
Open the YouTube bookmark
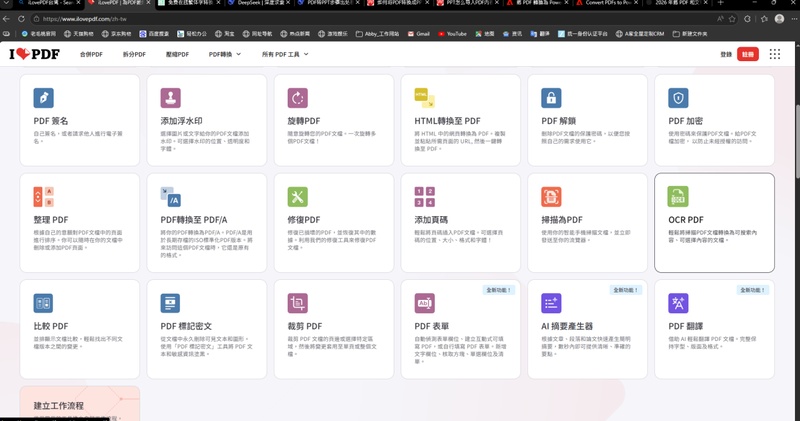(x=452, y=34)
